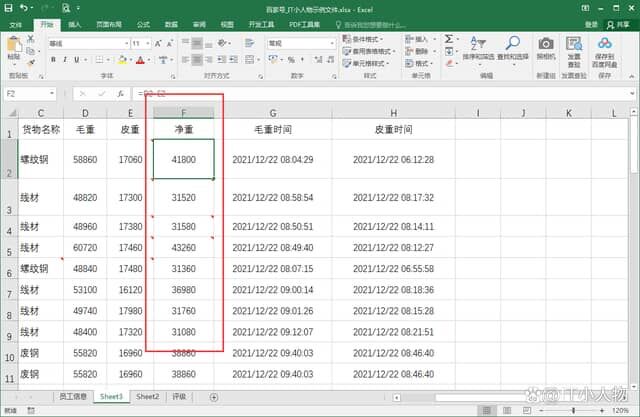Click the 登录 sign-in button
This screenshot has height=417, width=640.
(591, 24)
